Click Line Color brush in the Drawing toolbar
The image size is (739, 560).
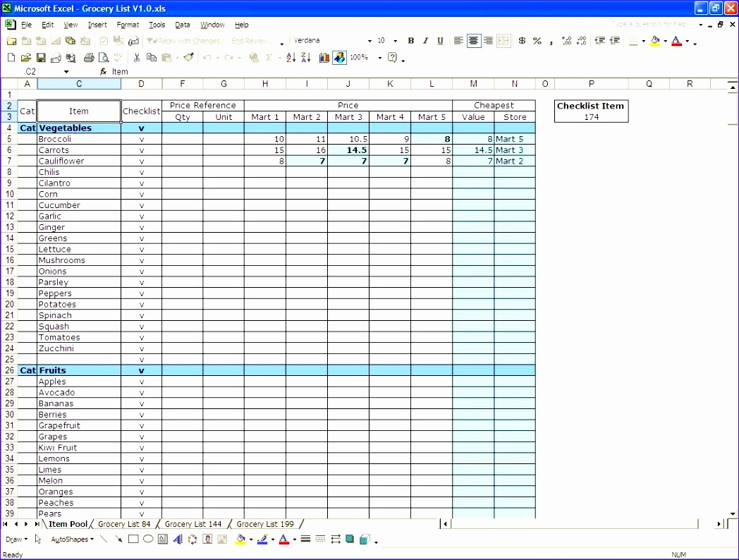pos(263,540)
